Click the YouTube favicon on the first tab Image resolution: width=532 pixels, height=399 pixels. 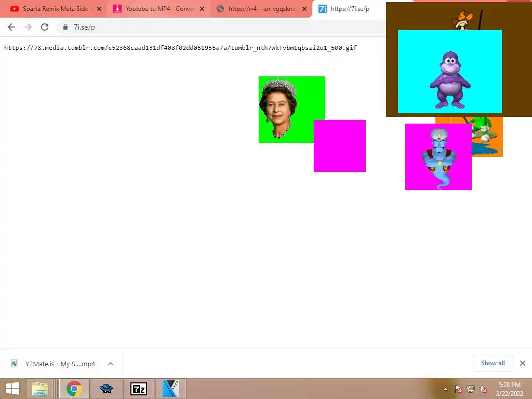tap(14, 9)
